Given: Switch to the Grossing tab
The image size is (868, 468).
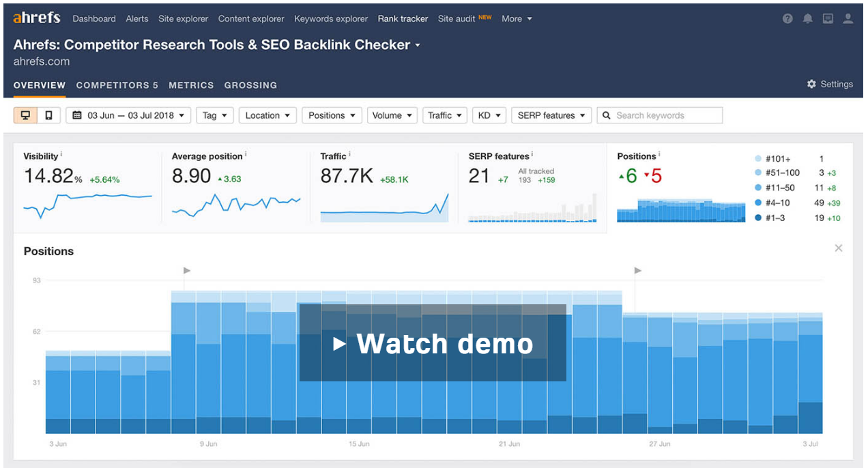Looking at the screenshot, I should (250, 85).
